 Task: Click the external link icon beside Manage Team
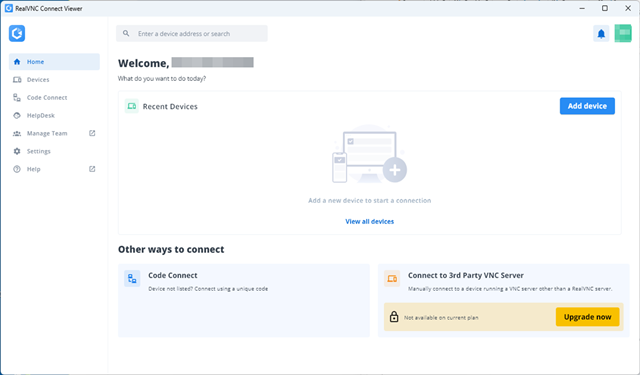[x=92, y=133]
